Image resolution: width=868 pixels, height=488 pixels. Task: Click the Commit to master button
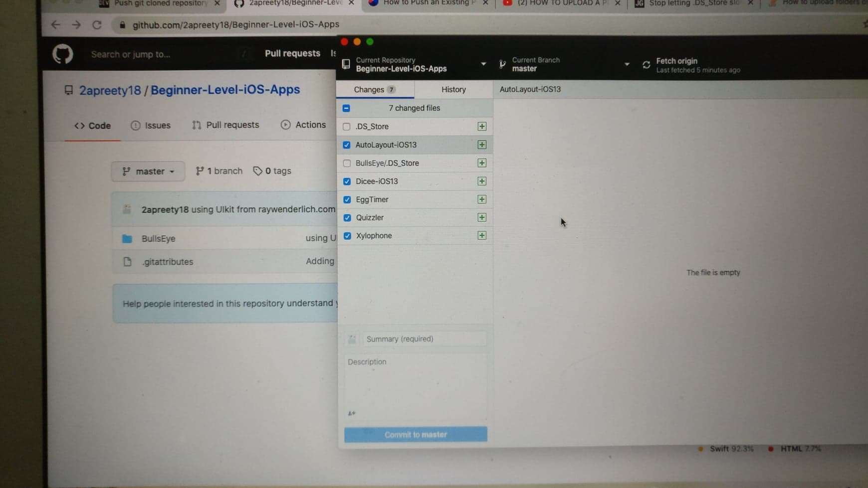click(x=416, y=435)
